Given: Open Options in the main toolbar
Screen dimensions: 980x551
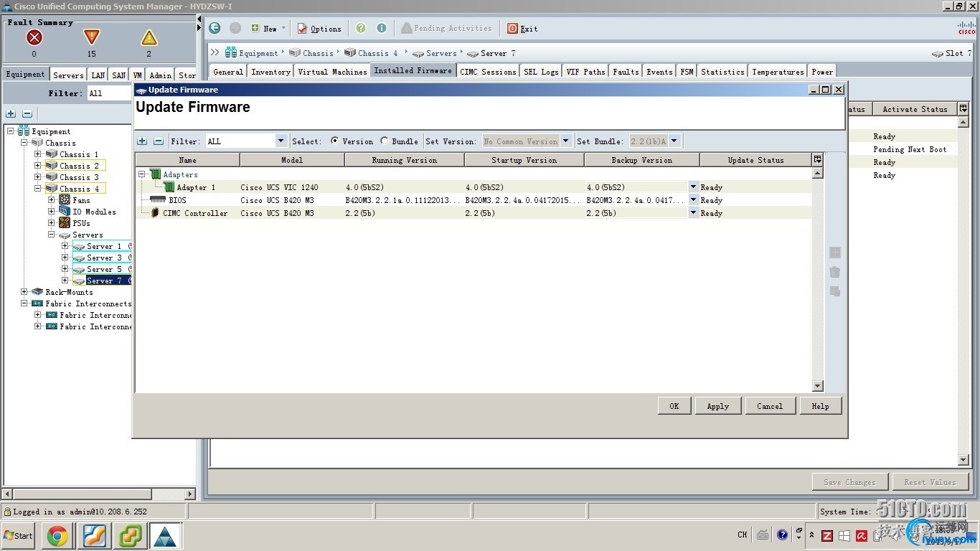Looking at the screenshot, I should [319, 29].
